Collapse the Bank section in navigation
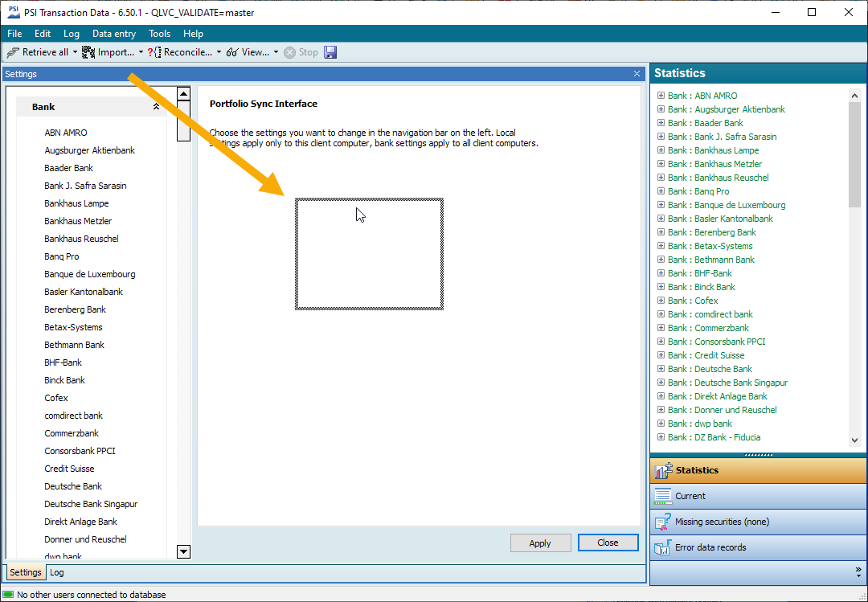 tap(156, 107)
